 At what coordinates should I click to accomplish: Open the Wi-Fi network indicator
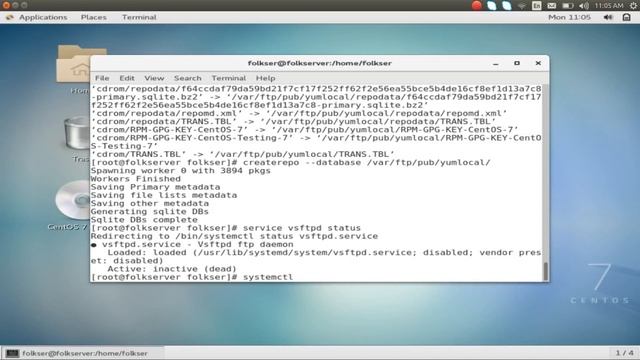coord(522,6)
